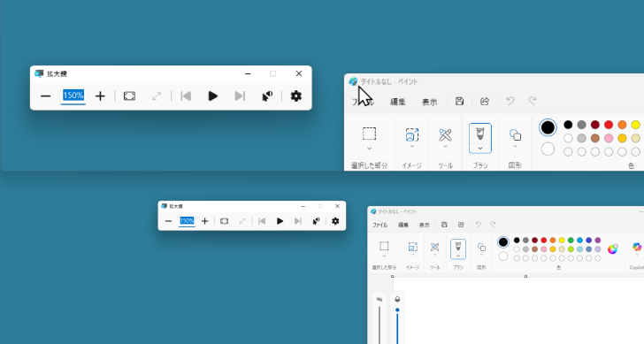Screen dimensions: 644x344
Task: Select the brush tool in enlarged Paint view
Action: [x=480, y=134]
